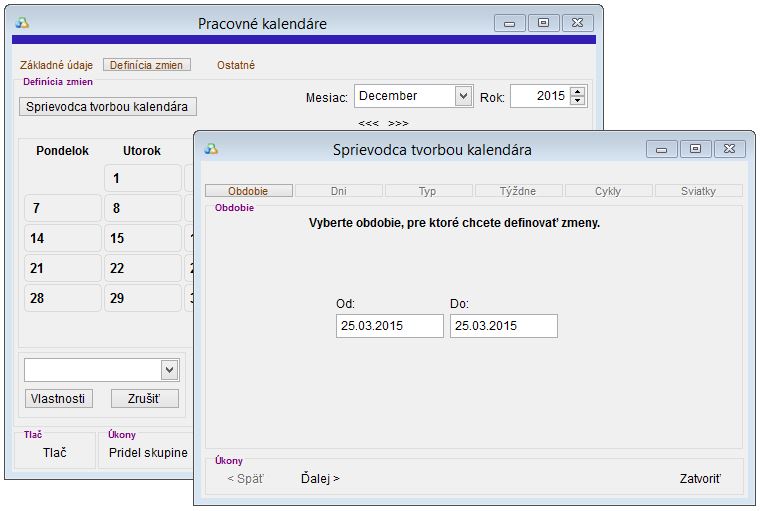760x511 pixels.
Task: Open the Základné údaje tab
Action: (56, 65)
